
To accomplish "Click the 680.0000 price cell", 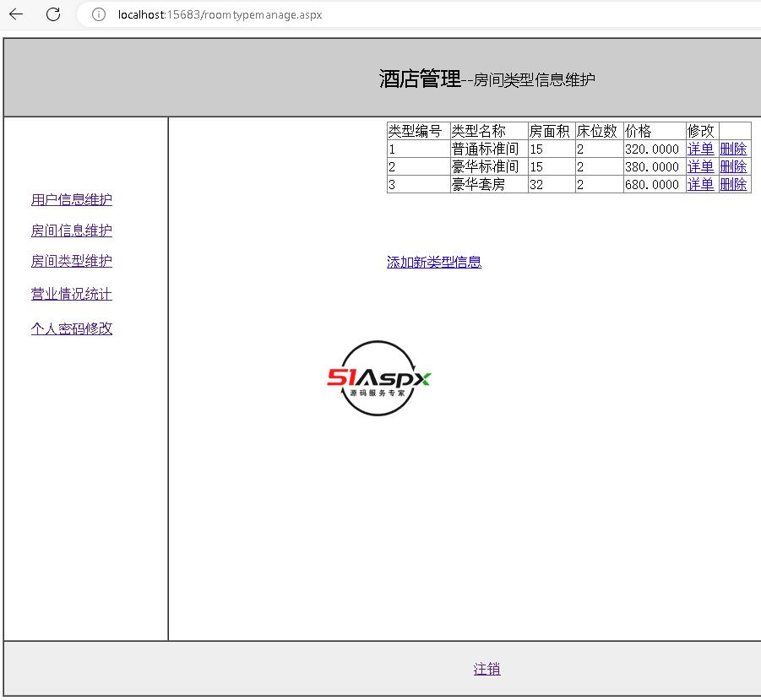I will (x=652, y=184).
